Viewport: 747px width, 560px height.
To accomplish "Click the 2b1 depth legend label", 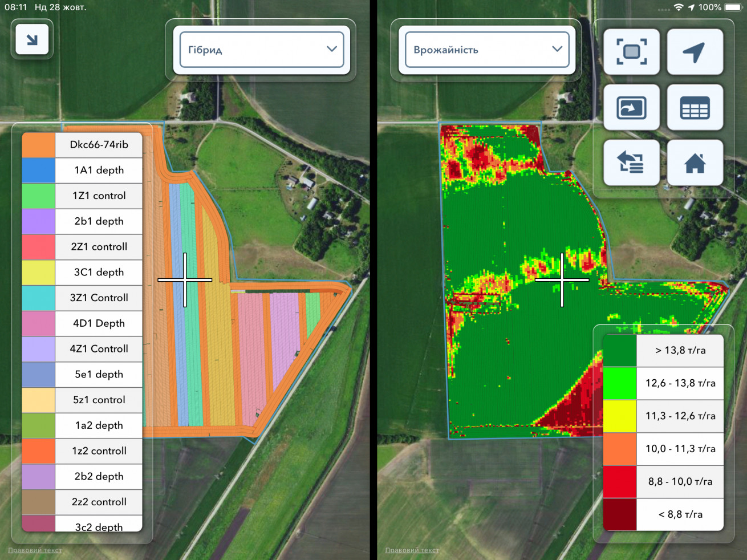I will pos(99,221).
